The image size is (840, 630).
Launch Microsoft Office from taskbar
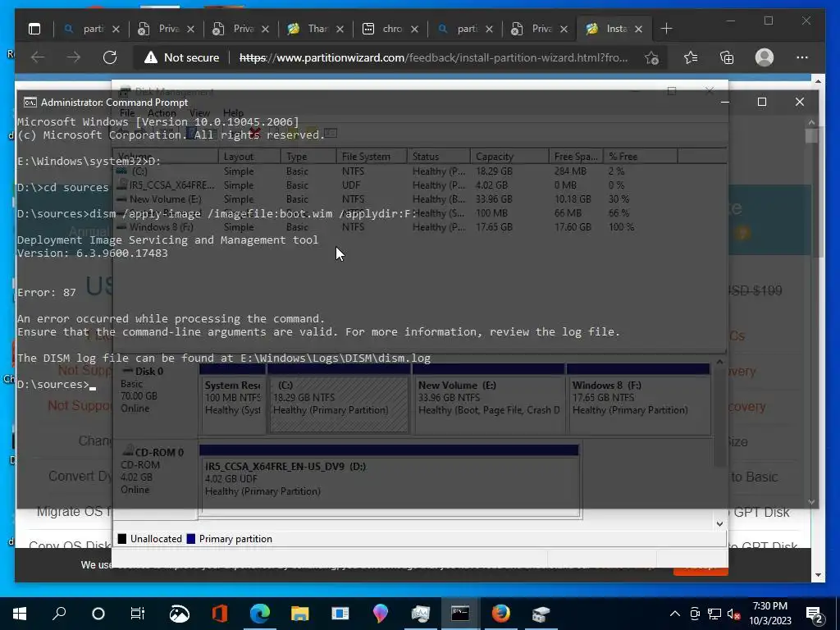(220, 614)
